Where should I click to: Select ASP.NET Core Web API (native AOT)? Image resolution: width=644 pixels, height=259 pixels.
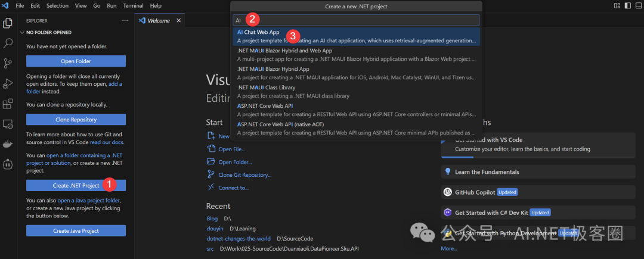tap(356, 128)
